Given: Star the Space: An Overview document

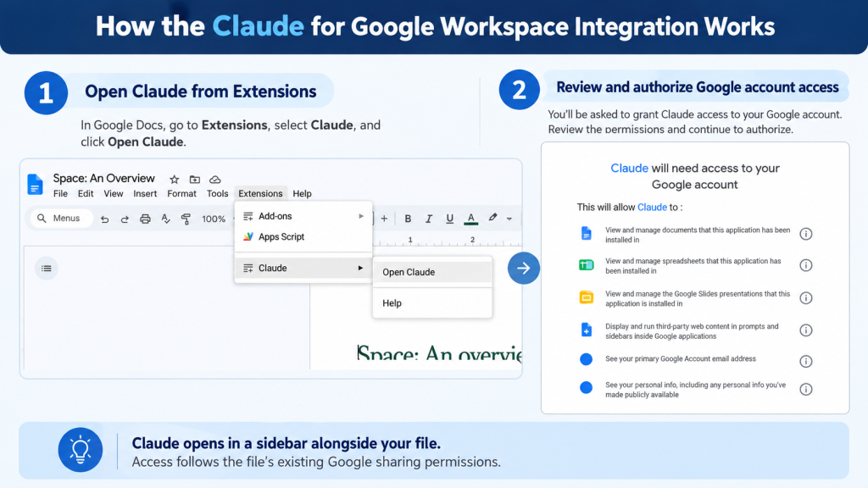Looking at the screenshot, I should tap(175, 180).
